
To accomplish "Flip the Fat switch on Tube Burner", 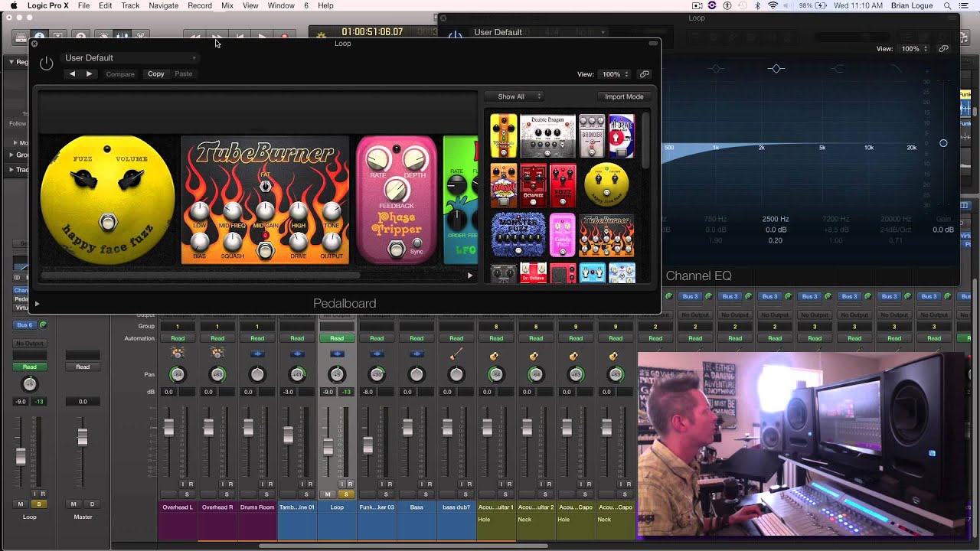I will 265,186.
